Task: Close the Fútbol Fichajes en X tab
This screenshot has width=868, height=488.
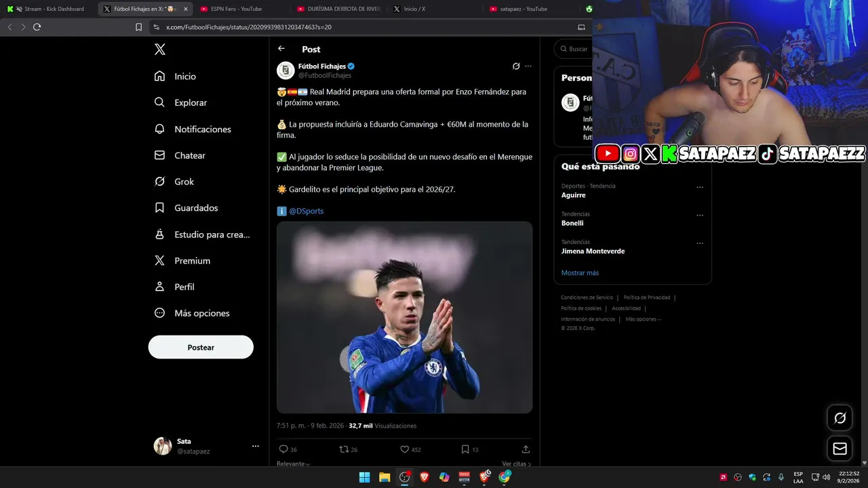Action: click(x=186, y=9)
